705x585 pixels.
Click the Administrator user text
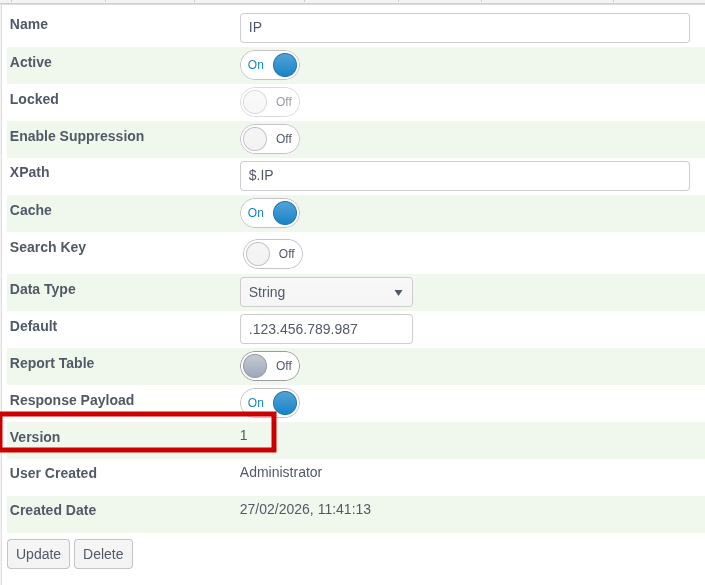(281, 472)
